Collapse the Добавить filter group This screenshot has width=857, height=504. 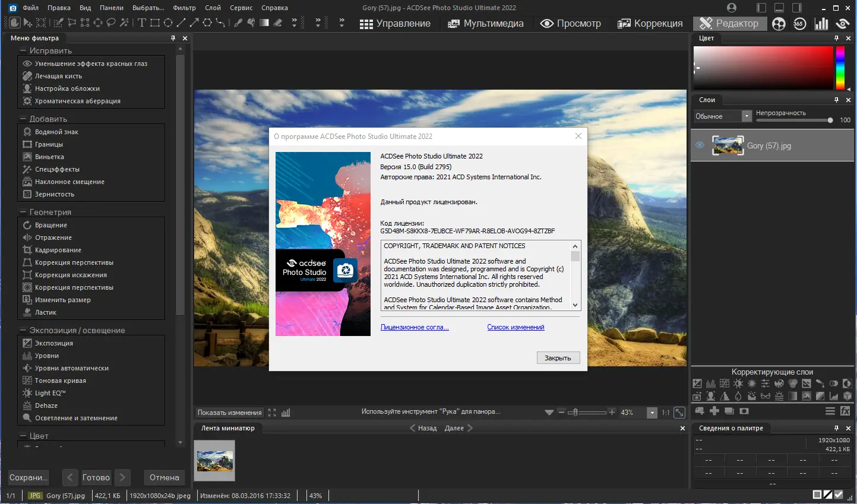click(x=23, y=119)
